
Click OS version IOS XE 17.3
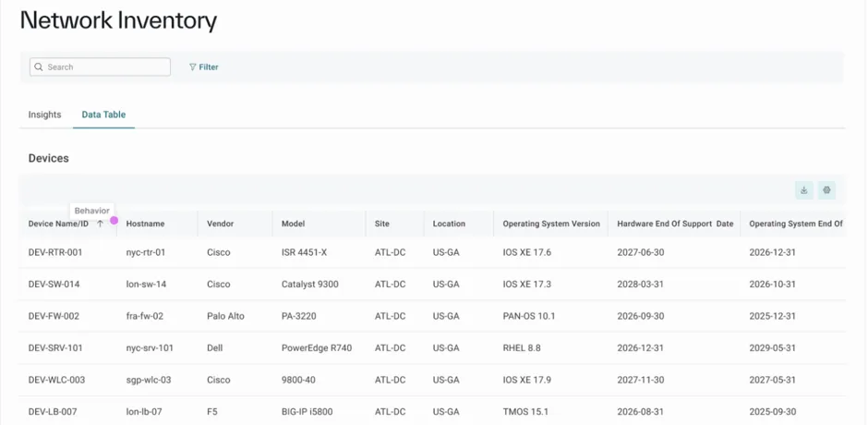[x=527, y=285]
